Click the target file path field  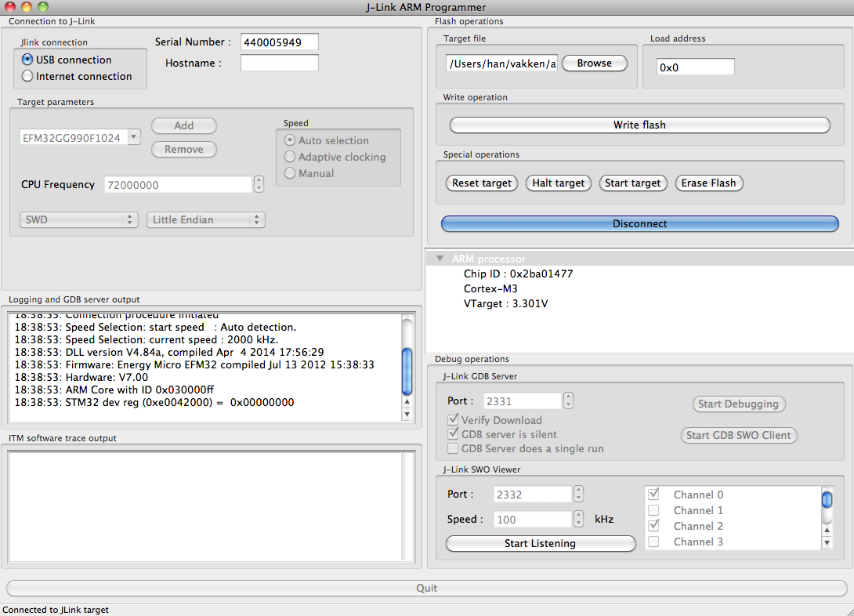pyautogui.click(x=501, y=63)
